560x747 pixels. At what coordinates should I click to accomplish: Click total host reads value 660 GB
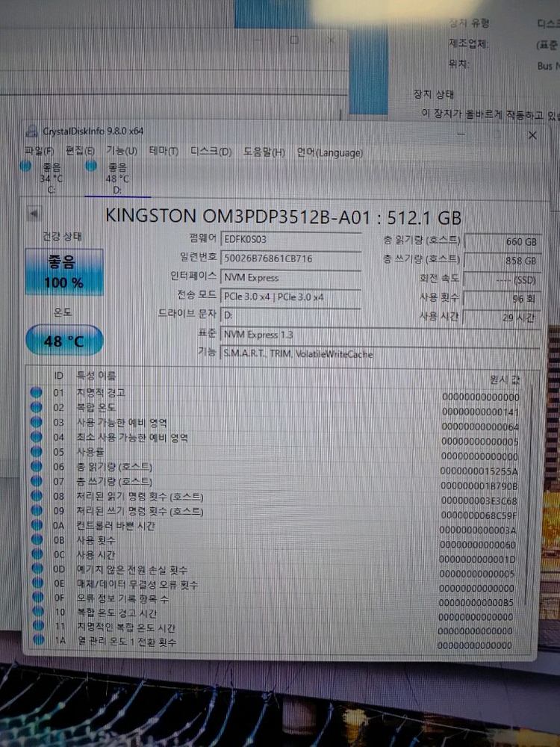[503, 241]
